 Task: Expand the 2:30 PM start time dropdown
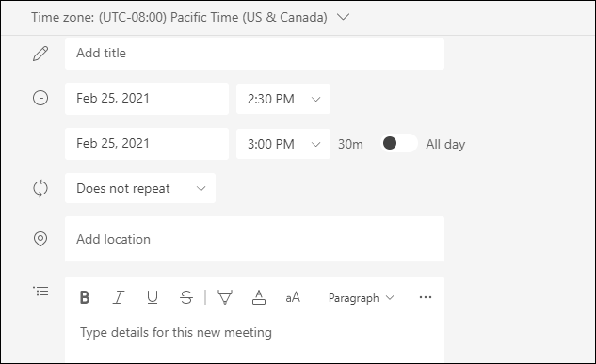click(x=283, y=99)
